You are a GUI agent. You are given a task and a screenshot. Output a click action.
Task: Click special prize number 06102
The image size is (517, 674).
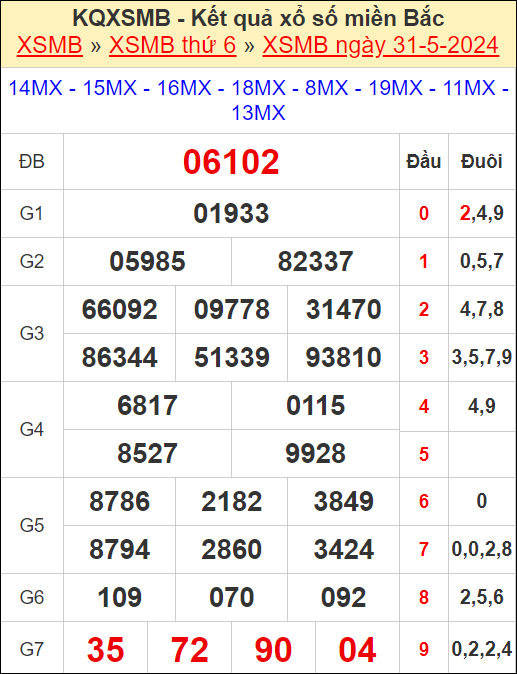click(231, 162)
